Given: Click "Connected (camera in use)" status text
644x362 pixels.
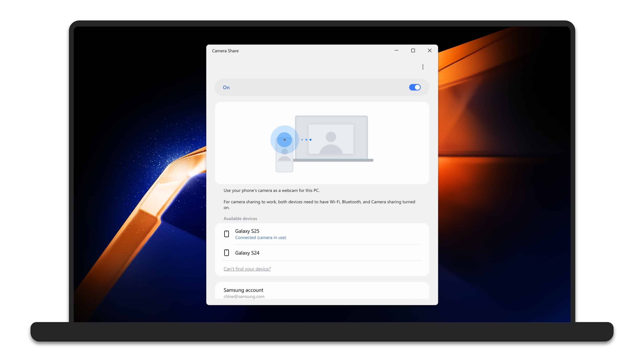Looking at the screenshot, I should pos(261,238).
